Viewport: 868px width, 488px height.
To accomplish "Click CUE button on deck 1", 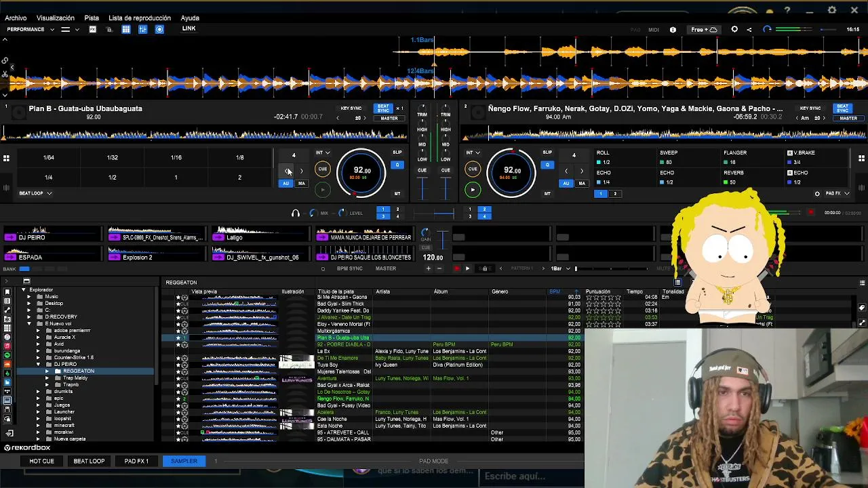I will coord(323,169).
